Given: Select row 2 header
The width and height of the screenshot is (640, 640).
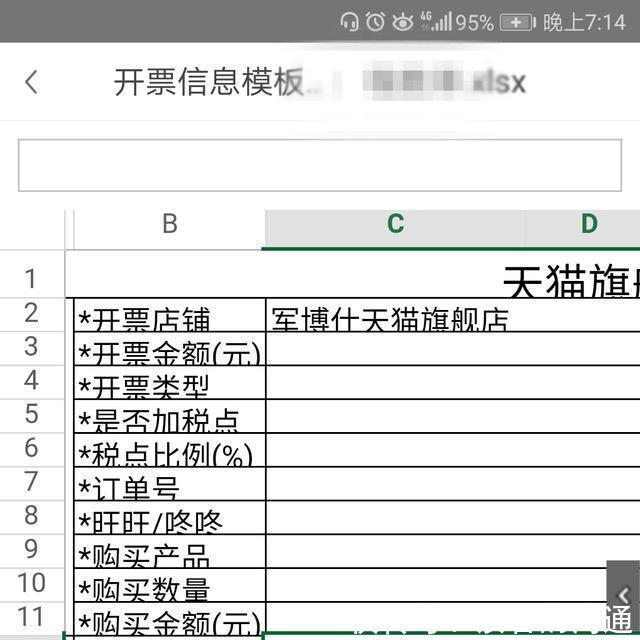Looking at the screenshot, I should [32, 315].
